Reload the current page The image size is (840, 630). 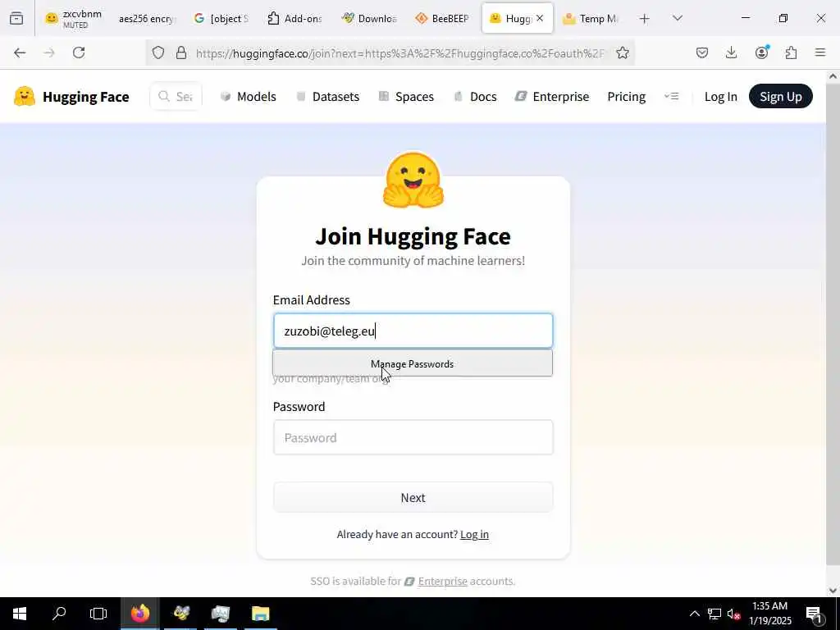click(x=79, y=52)
